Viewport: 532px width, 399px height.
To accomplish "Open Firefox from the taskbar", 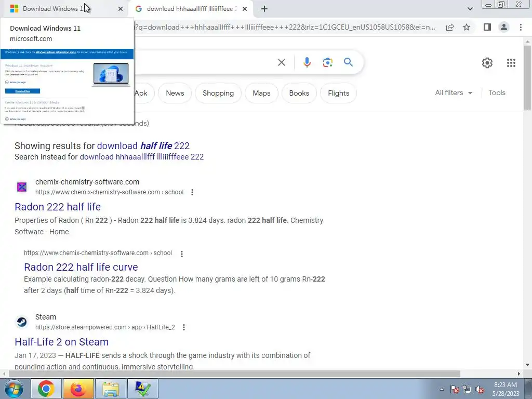I will (x=78, y=389).
